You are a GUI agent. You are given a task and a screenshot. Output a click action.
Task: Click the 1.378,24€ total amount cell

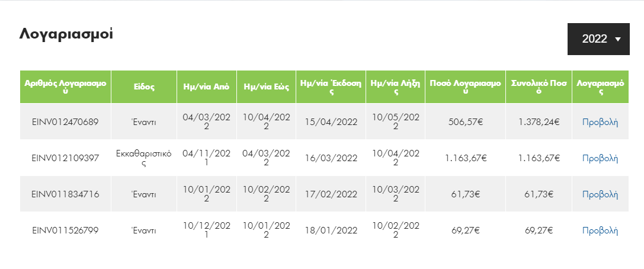[539, 122]
